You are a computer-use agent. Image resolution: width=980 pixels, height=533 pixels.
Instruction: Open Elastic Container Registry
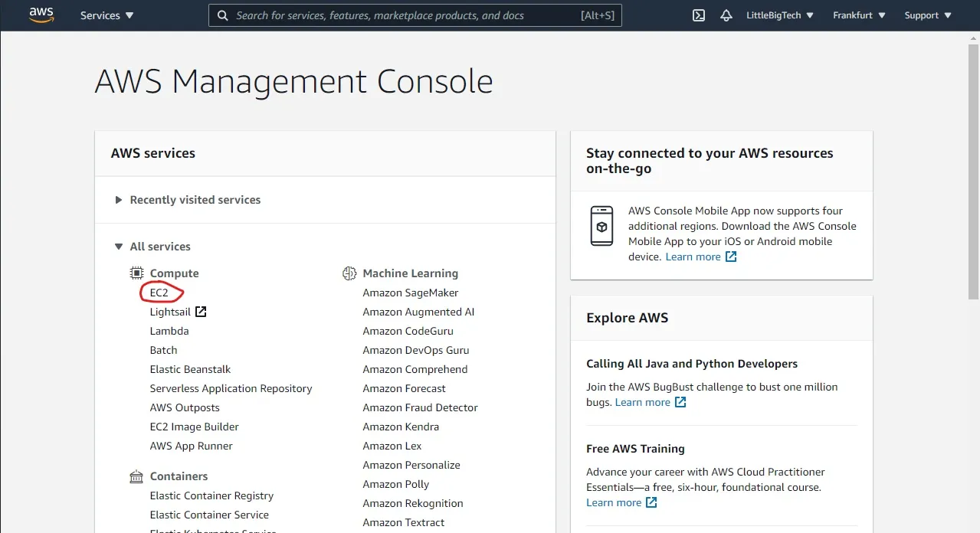[x=211, y=495]
